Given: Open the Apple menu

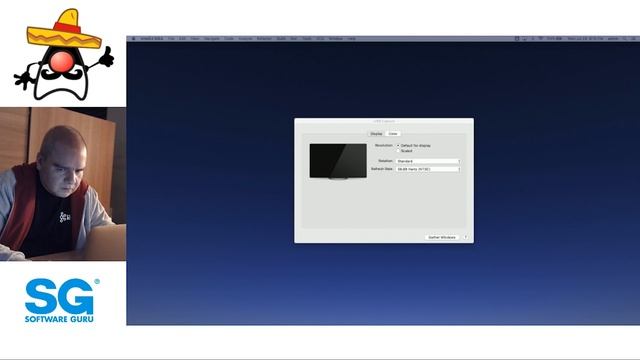Looking at the screenshot, I should click(133, 39).
